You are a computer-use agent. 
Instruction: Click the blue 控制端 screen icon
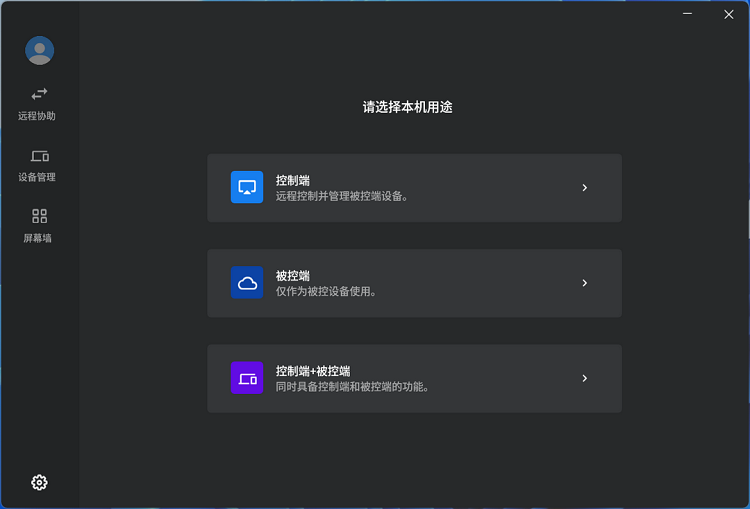click(x=247, y=187)
